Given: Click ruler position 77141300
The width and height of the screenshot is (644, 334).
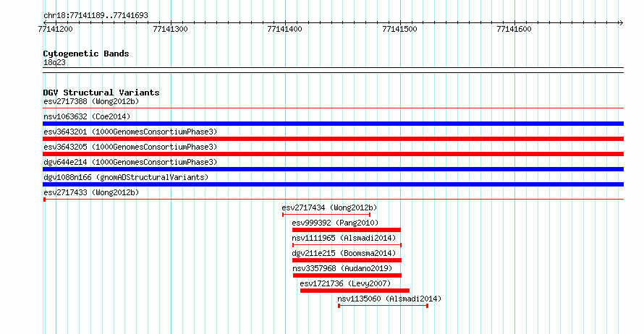Looking at the screenshot, I should (x=170, y=29).
